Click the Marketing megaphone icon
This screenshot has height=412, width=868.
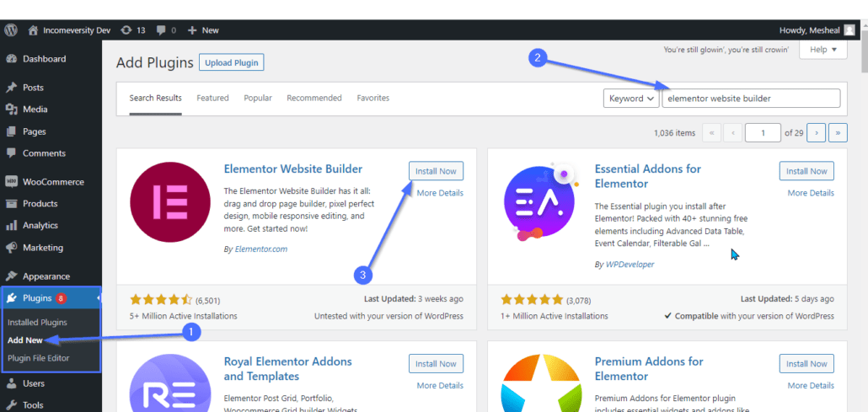tap(11, 248)
